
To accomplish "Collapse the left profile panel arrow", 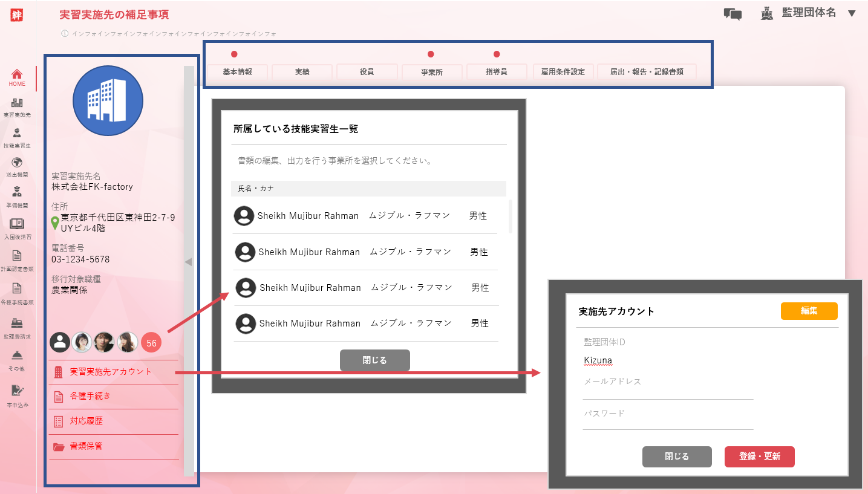I will coord(188,262).
